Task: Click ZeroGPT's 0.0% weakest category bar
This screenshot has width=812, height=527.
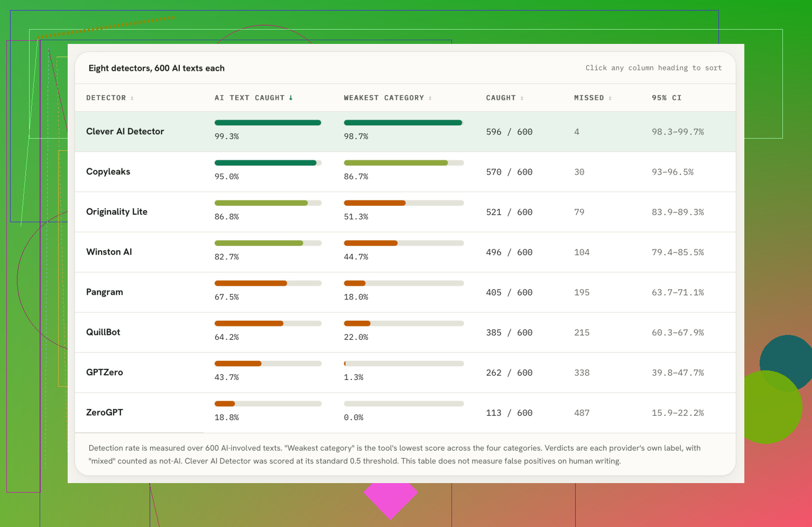Action: [x=404, y=404]
